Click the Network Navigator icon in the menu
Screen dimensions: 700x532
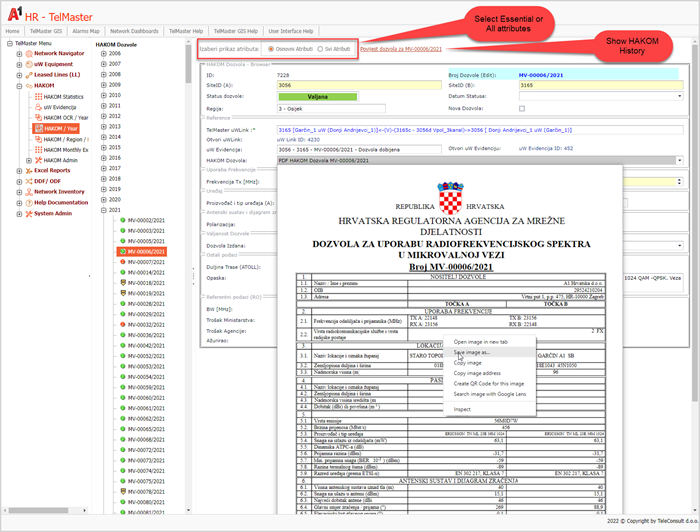29,54
